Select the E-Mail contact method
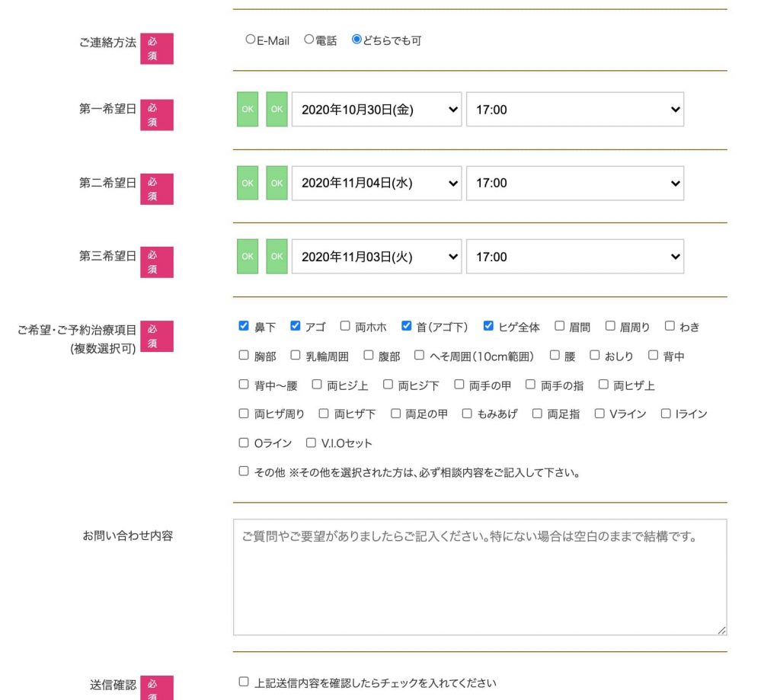This screenshot has width=780, height=700. pyautogui.click(x=250, y=40)
